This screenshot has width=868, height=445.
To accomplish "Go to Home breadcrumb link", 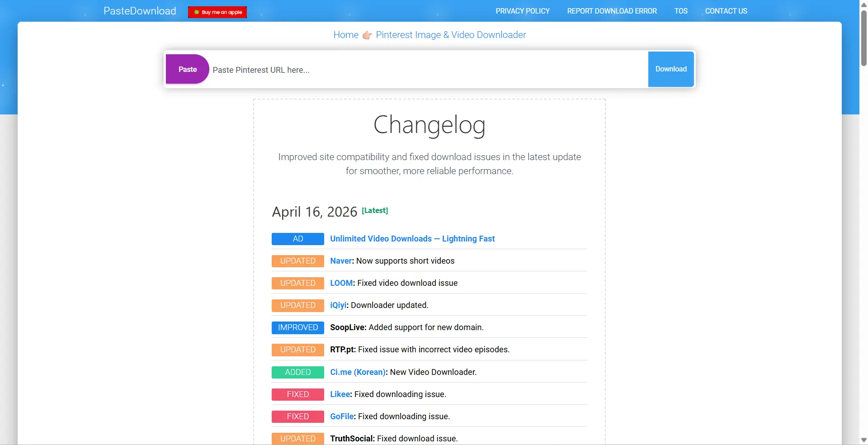I will tap(346, 35).
